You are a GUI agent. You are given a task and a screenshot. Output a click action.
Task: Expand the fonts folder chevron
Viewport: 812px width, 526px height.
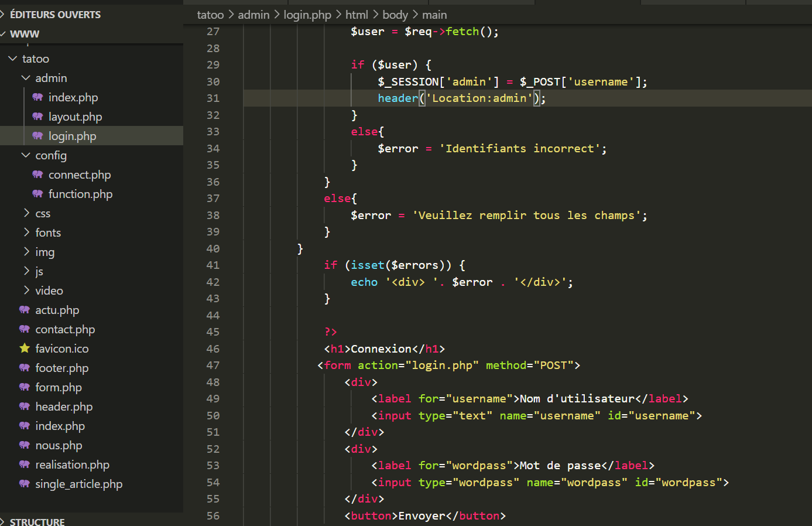click(26, 233)
